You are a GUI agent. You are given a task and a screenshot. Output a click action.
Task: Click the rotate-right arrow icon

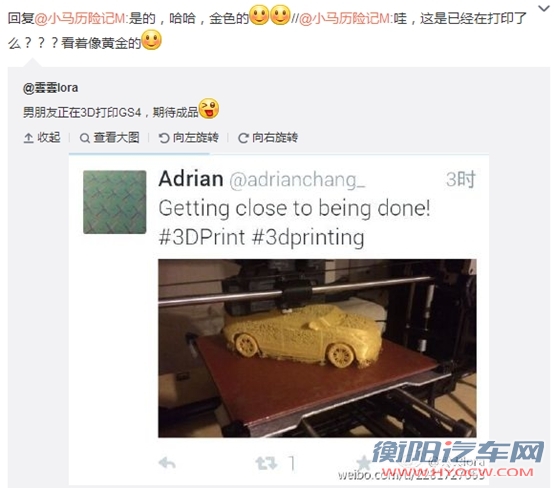coord(243,138)
